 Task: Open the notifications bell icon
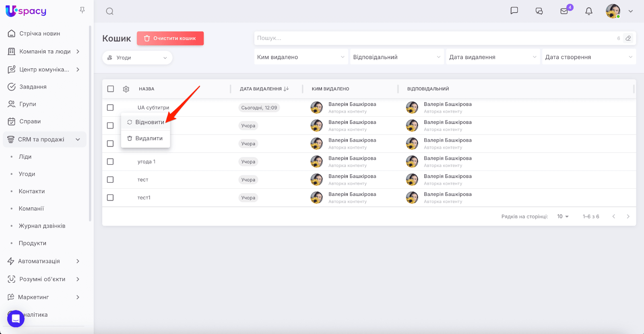point(588,11)
